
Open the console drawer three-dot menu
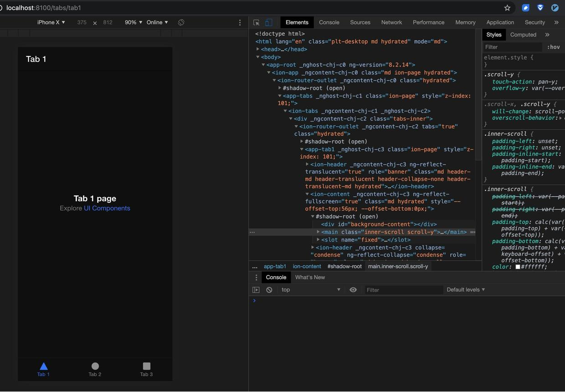pos(256,277)
